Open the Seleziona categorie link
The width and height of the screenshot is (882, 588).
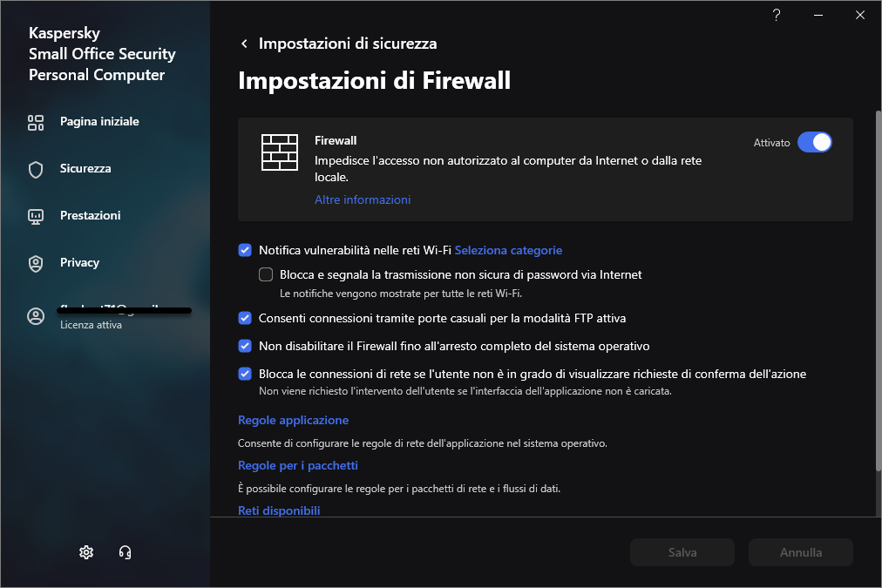pyautogui.click(x=508, y=250)
